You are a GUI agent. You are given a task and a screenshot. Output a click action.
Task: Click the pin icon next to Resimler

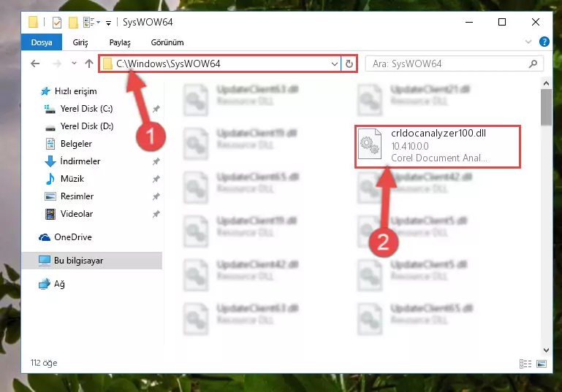click(156, 196)
